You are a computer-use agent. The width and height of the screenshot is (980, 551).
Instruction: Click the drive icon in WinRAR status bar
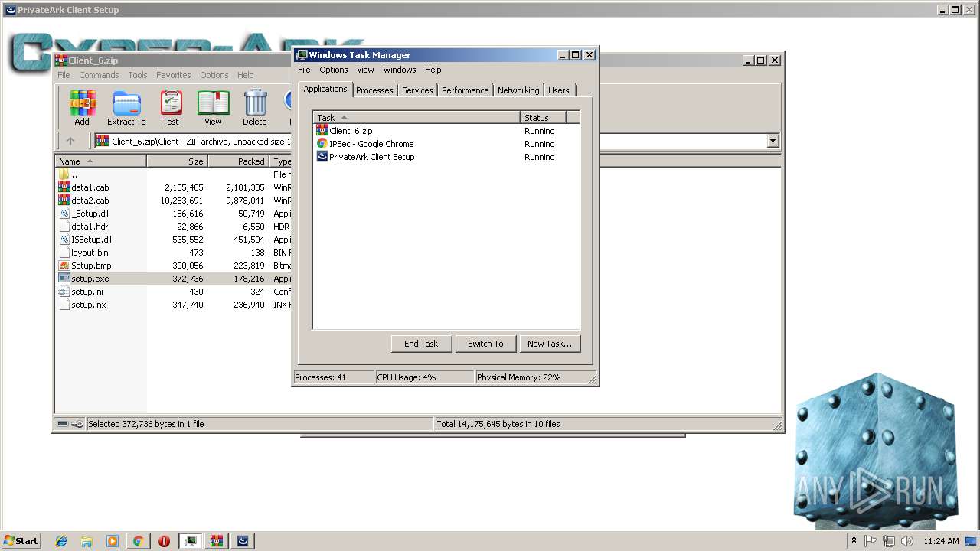(x=63, y=424)
